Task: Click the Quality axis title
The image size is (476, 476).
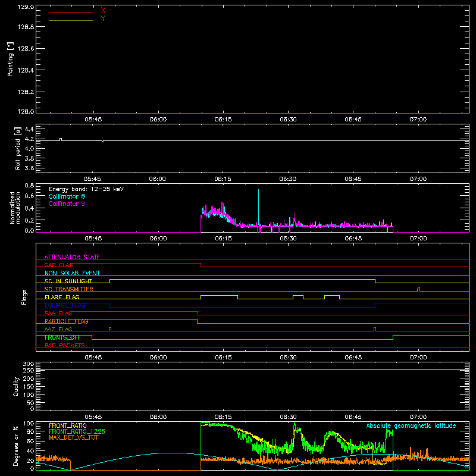Action: (16, 386)
